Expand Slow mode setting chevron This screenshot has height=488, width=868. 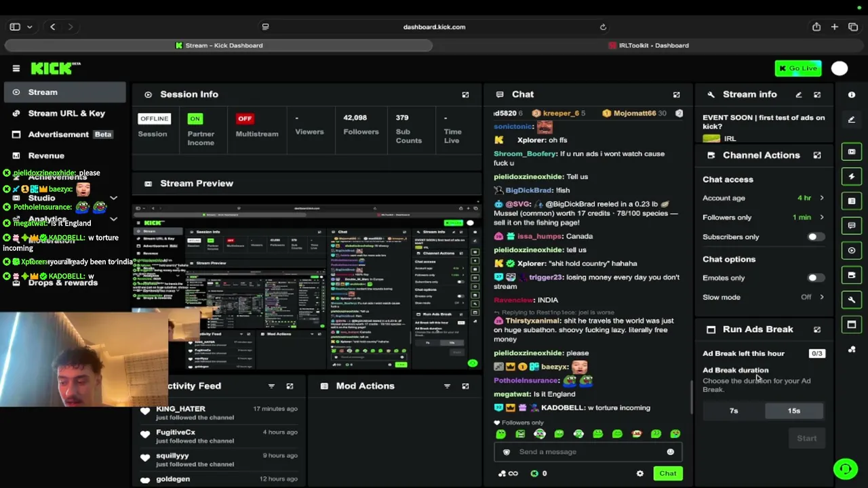tap(822, 298)
